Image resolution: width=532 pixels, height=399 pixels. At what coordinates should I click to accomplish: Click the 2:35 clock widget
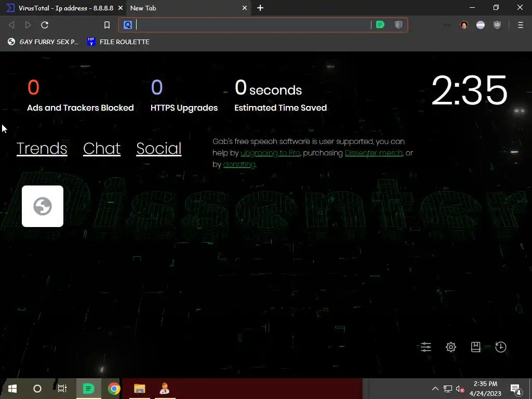(x=470, y=90)
